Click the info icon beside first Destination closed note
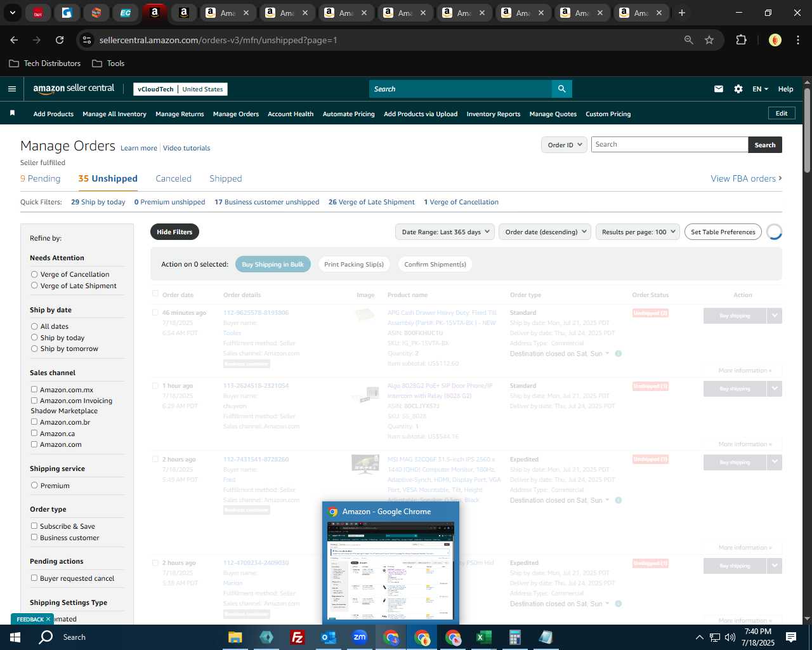The width and height of the screenshot is (812, 650). 618,354
